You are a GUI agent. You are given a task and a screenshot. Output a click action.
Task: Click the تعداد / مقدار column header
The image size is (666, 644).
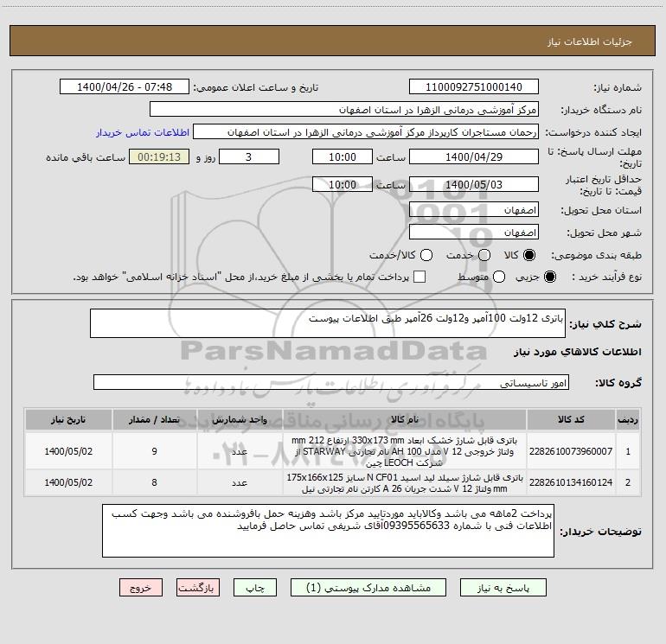click(154, 420)
